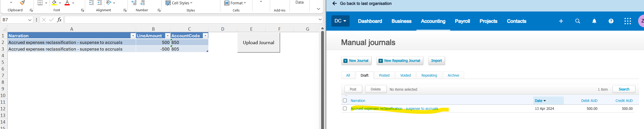The image size is (644, 129).
Task: Apply the yellow fill color swatch
Action: click(54, 3)
